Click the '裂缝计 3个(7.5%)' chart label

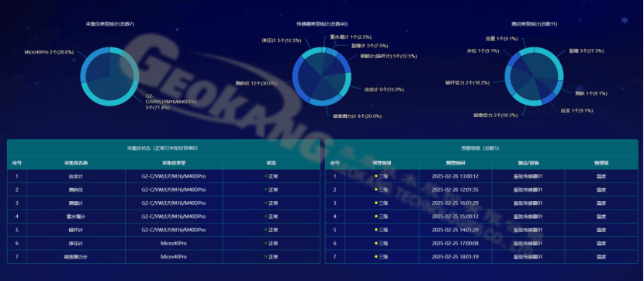coord(369,46)
